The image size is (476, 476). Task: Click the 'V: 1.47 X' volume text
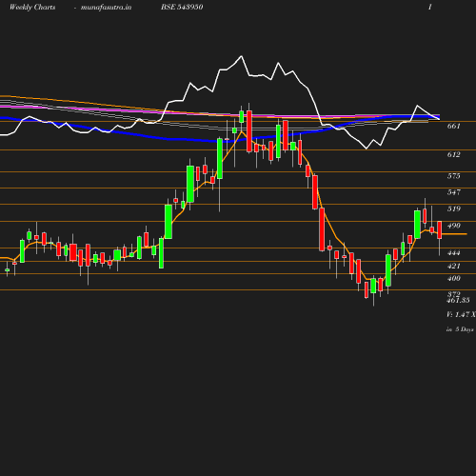[461, 314]
